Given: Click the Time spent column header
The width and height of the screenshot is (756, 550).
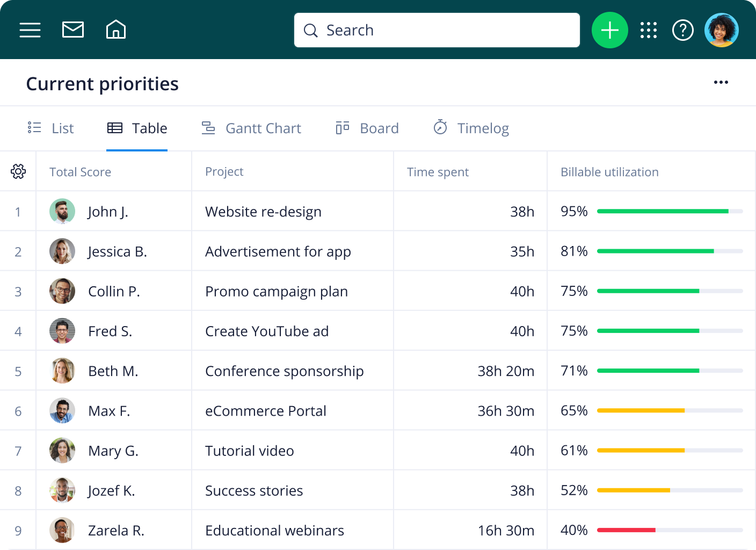Looking at the screenshot, I should coord(438,172).
